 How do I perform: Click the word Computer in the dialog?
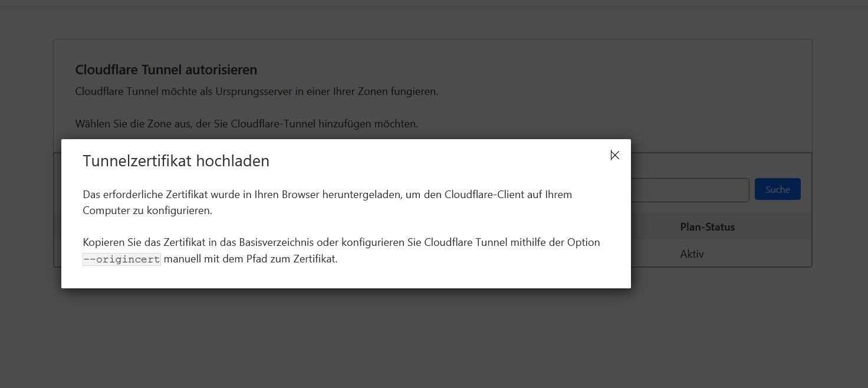[x=106, y=211]
